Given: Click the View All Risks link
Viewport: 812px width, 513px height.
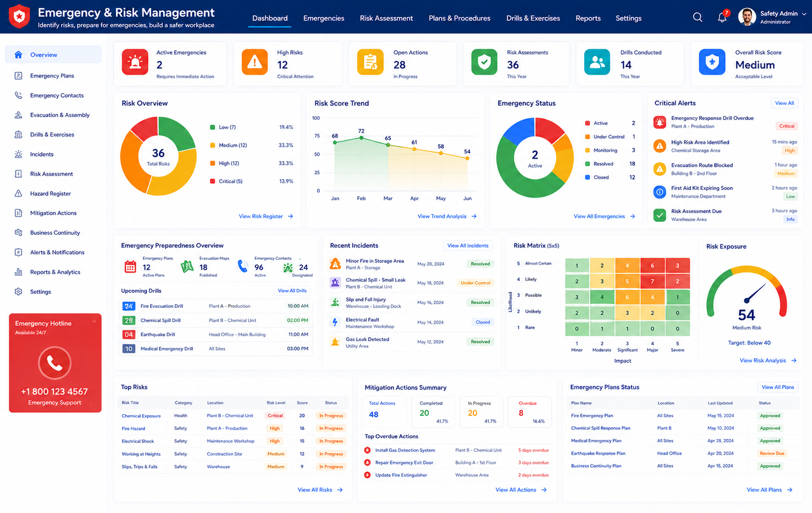Looking at the screenshot, I should (320, 490).
